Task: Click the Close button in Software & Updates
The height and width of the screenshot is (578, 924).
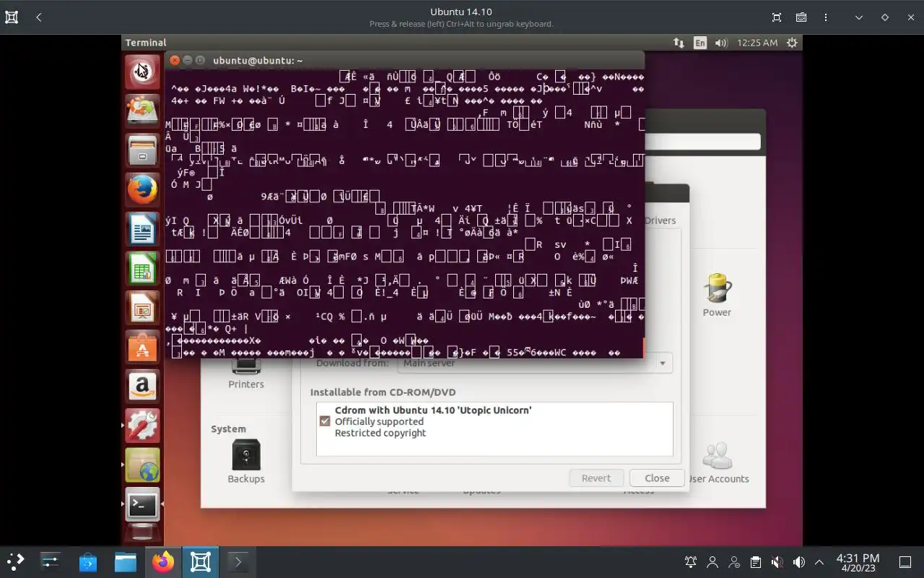Action: (x=657, y=478)
